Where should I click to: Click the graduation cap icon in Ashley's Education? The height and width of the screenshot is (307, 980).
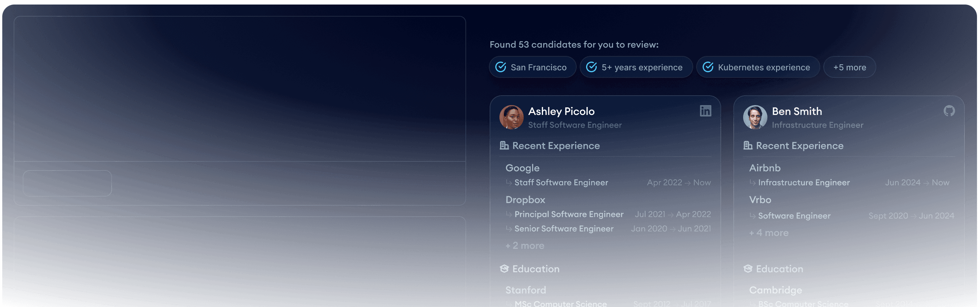click(x=504, y=269)
